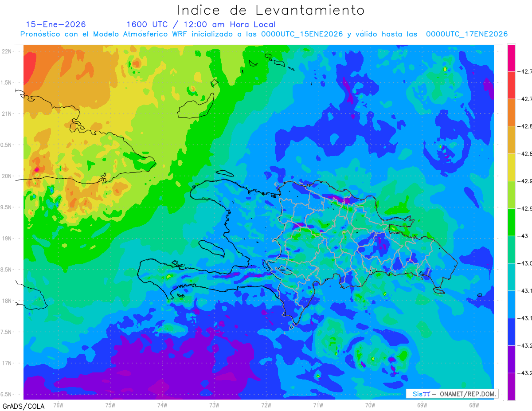The height and width of the screenshot is (411, 532).
Task: Click "1600 UTC / 12:00 am Hora Local"
Action: pyautogui.click(x=201, y=24)
